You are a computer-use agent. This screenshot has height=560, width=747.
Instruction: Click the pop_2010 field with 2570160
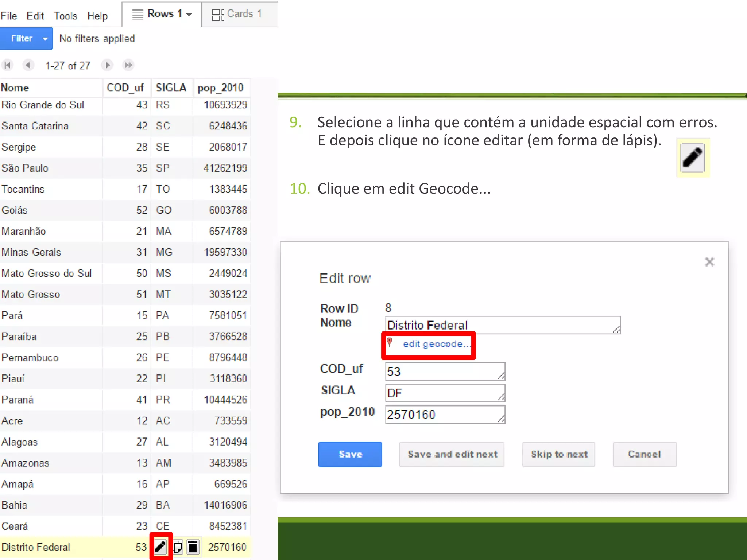(445, 415)
